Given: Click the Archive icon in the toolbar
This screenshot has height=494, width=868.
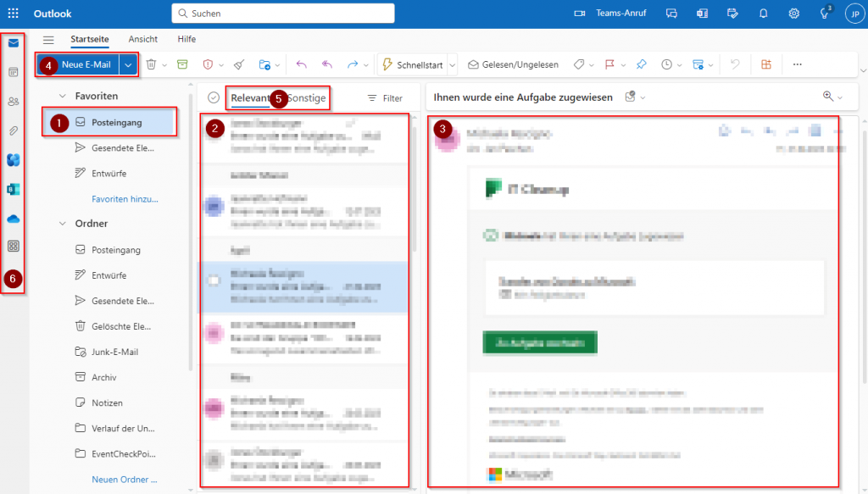Looking at the screenshot, I should coord(182,64).
